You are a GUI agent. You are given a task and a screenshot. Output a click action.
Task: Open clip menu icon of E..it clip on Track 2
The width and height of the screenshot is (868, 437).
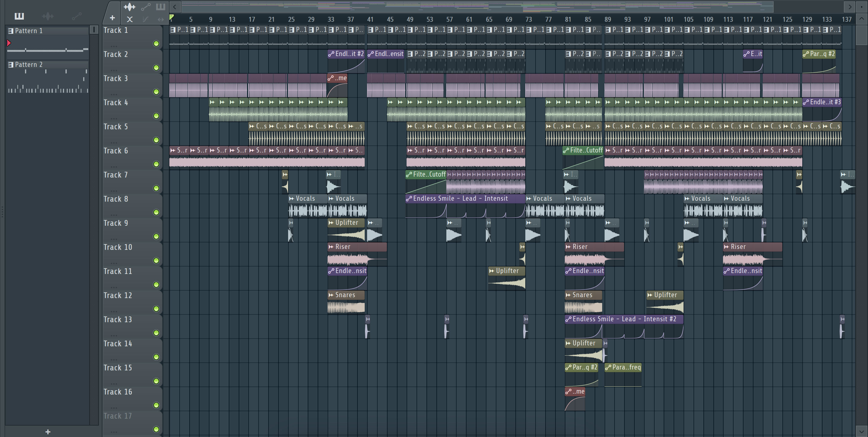746,54
